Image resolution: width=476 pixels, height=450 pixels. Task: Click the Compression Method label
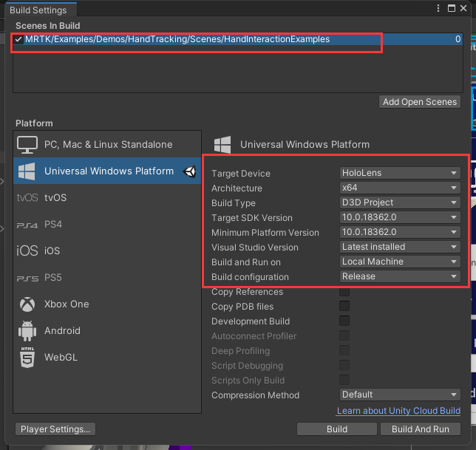(255, 395)
